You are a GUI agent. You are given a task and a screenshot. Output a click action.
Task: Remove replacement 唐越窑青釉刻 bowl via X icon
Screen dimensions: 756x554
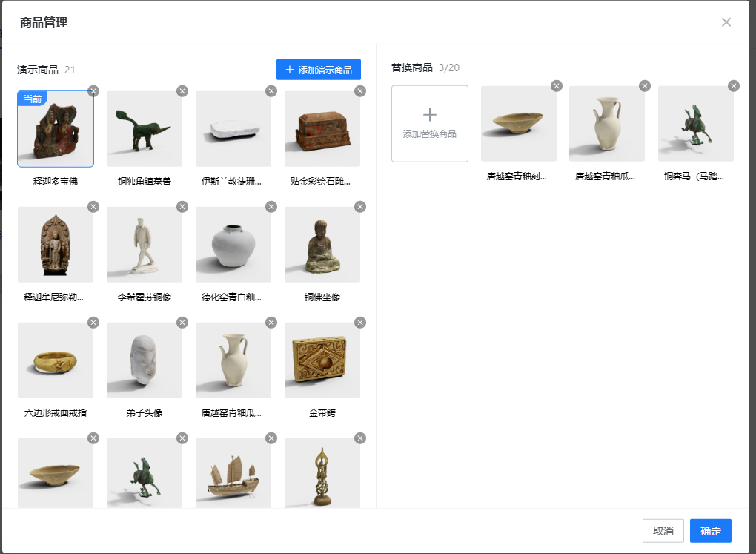pos(556,86)
